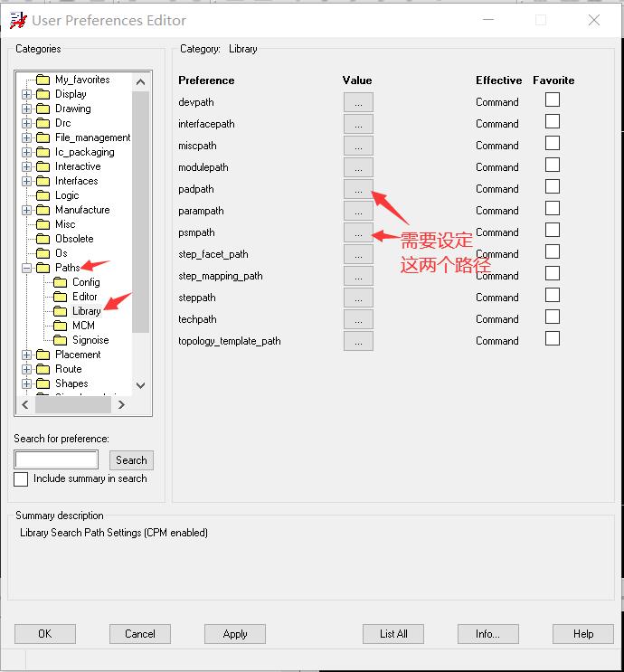Tick Favorite checkbox for modulepath

(553, 165)
